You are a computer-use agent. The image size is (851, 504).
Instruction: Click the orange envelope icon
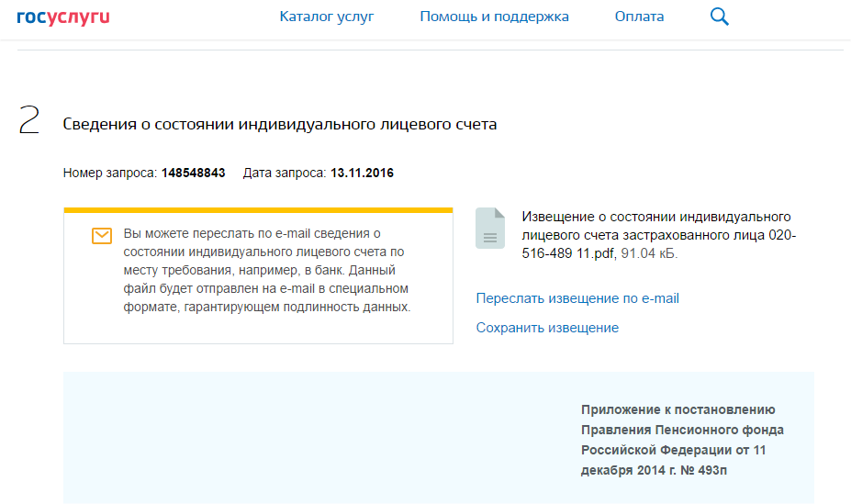tap(102, 236)
